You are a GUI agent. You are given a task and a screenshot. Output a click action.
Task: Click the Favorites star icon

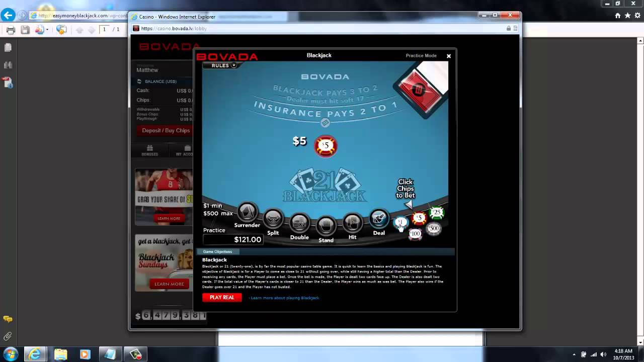pyautogui.click(x=627, y=16)
